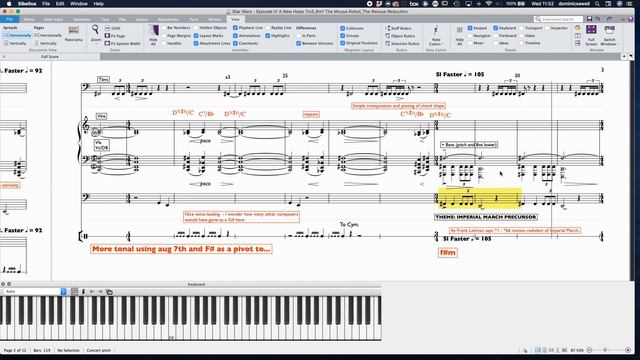Toggle the Keypad panel checkbox
Viewport: 640px width, 360px height.
(x=470, y=28)
